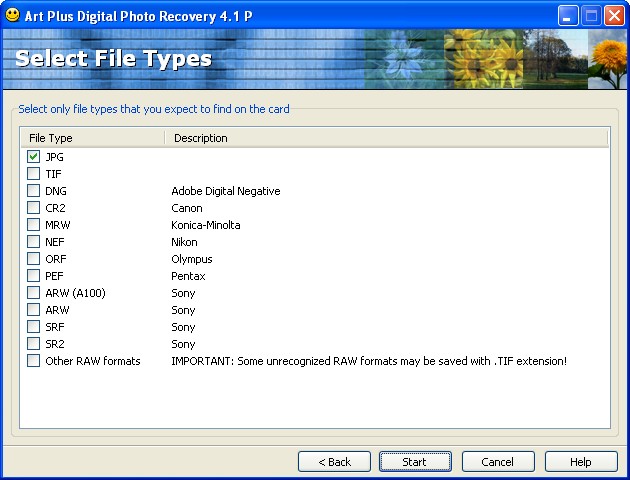The width and height of the screenshot is (630, 480).
Task: Cancel the recovery wizard
Action: pos(498,462)
